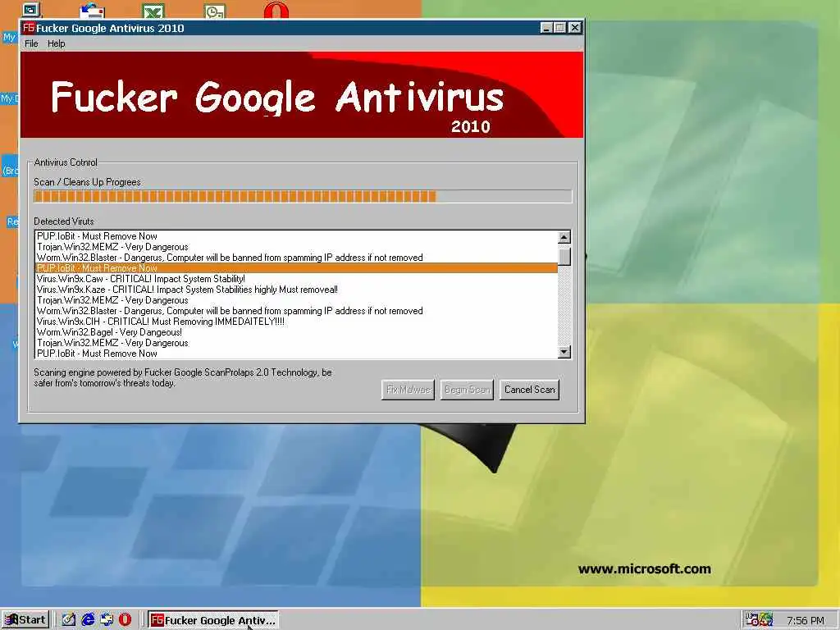Select the Worm.Win32.Bagel entry
840x630 pixels.
296,332
